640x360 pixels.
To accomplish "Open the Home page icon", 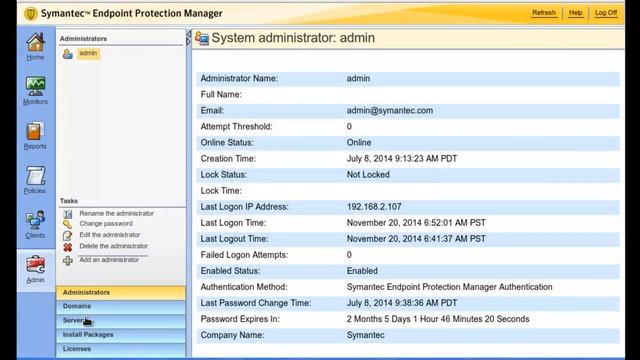I will [36, 42].
